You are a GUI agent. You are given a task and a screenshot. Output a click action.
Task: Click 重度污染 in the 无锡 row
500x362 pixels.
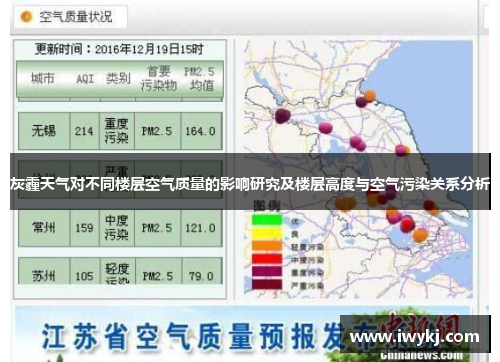point(117,131)
